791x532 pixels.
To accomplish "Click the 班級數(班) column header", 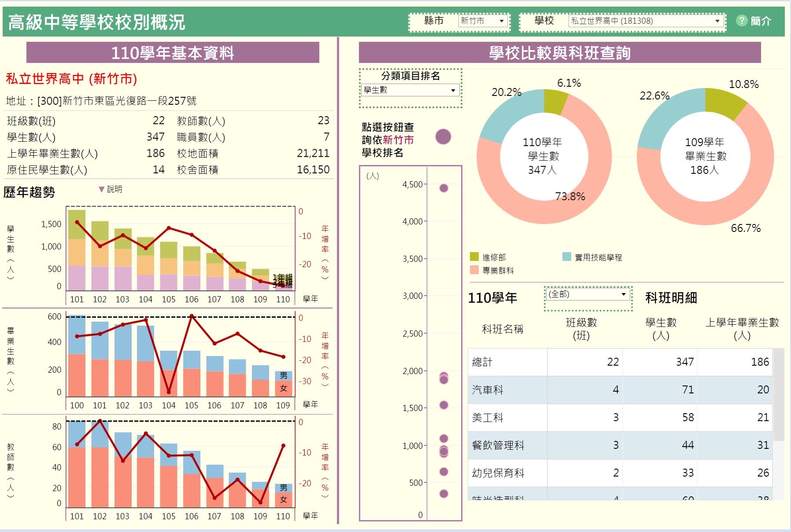I will coord(581,329).
